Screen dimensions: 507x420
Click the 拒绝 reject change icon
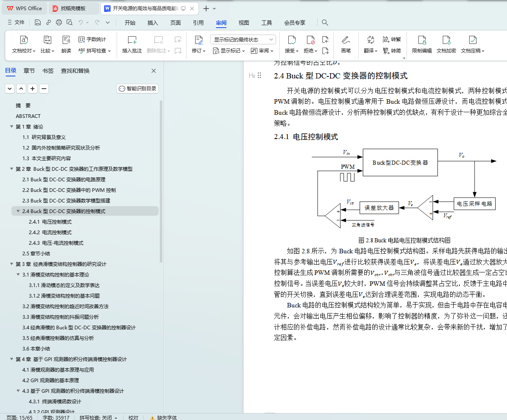(x=310, y=40)
